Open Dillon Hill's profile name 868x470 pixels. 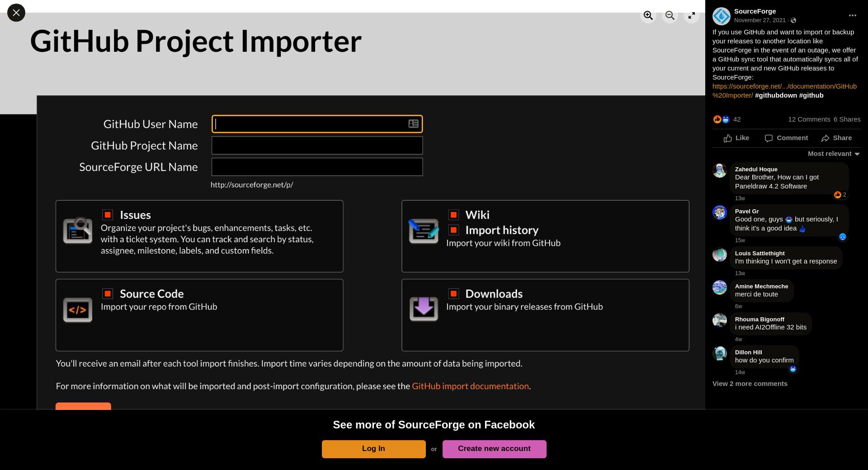pyautogui.click(x=749, y=352)
